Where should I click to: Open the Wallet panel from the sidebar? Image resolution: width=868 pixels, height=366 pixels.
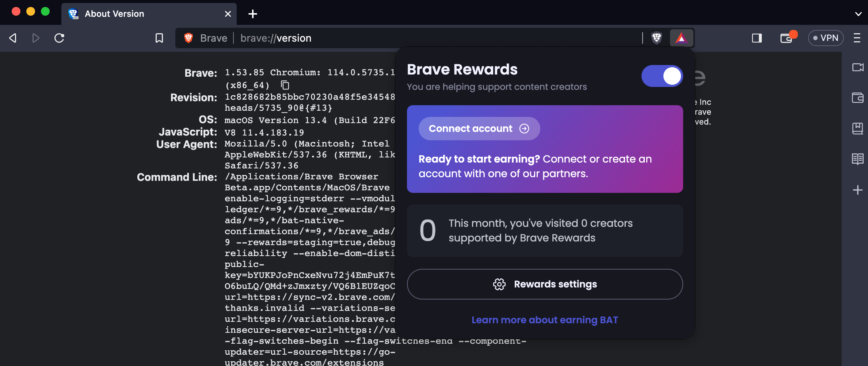click(858, 98)
